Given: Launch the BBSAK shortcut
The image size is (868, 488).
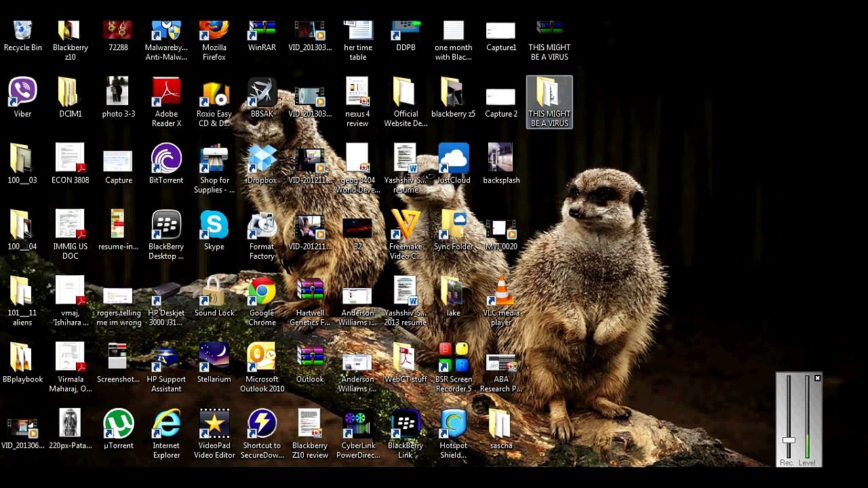Looking at the screenshot, I should pyautogui.click(x=262, y=98).
